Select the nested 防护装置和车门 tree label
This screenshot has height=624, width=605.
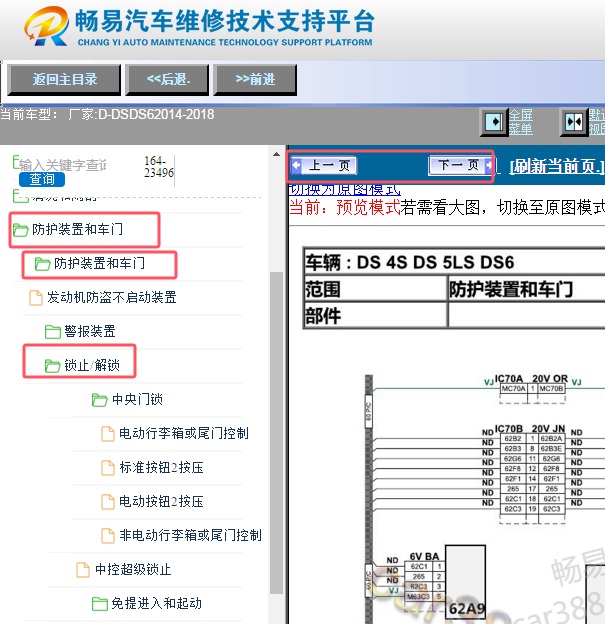click(x=100, y=263)
